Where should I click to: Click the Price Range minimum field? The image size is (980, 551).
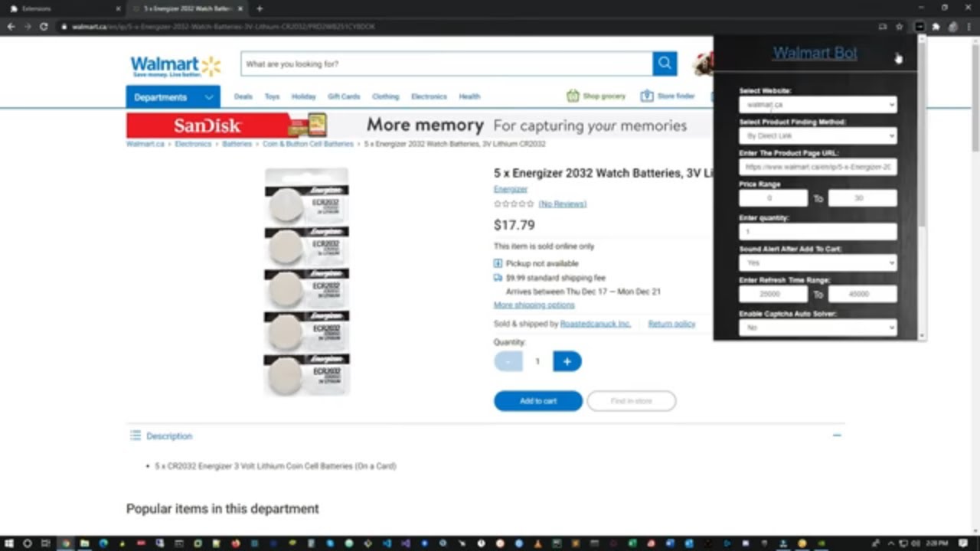point(773,198)
